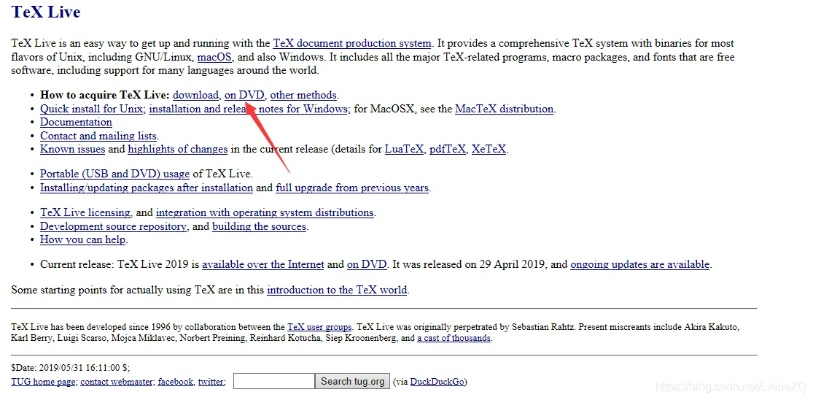Visit the MacTeX distribution link
Screen dimensions: 813x400
point(504,109)
